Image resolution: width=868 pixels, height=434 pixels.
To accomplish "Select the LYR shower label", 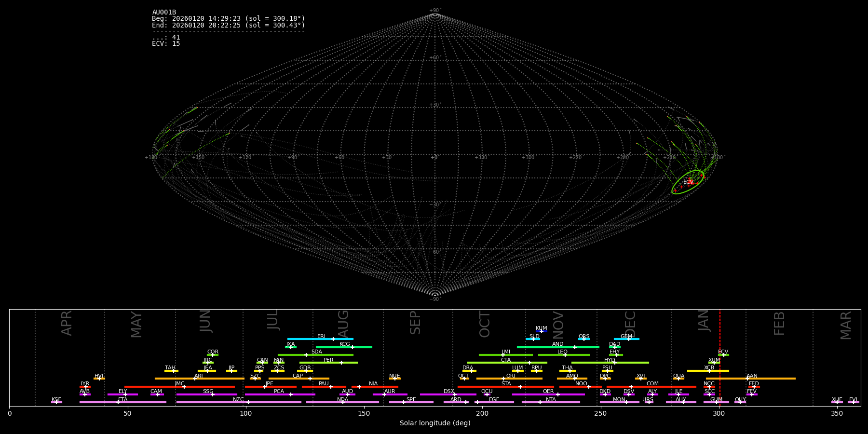I will [x=85, y=383].
